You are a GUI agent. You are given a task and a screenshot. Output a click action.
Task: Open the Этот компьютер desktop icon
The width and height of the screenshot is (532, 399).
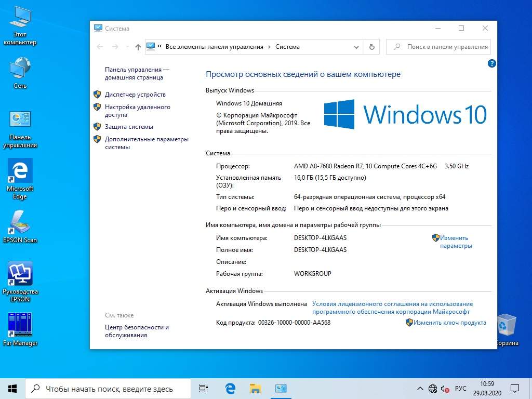[x=20, y=26]
